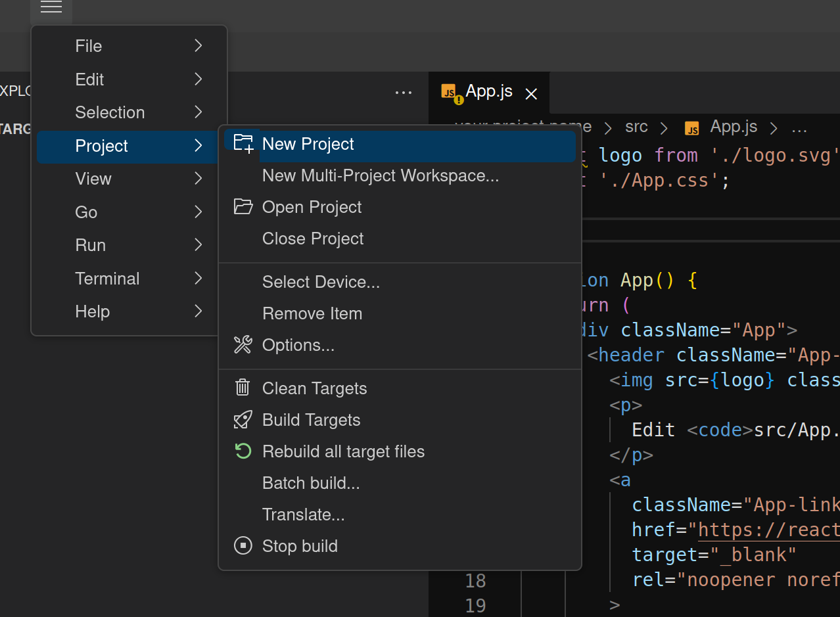This screenshot has width=840, height=617.
Task: Click the green Rebuild refresh icon
Action: [x=243, y=451]
